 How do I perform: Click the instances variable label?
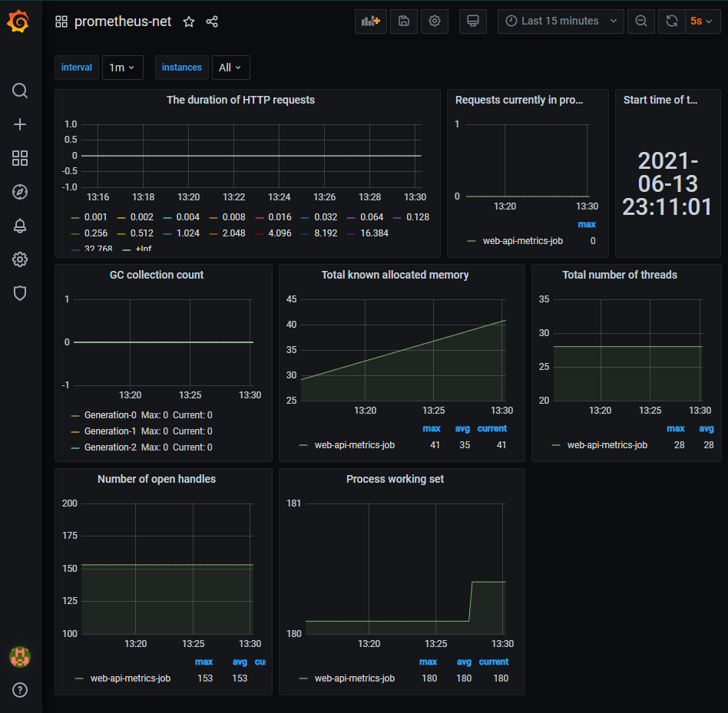click(181, 68)
